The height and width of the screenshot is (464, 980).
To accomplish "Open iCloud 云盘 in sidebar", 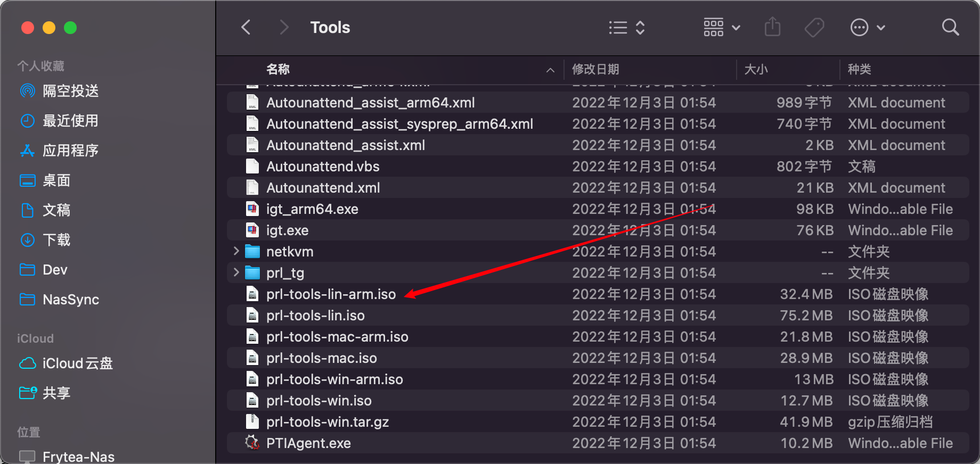I will 77,363.
